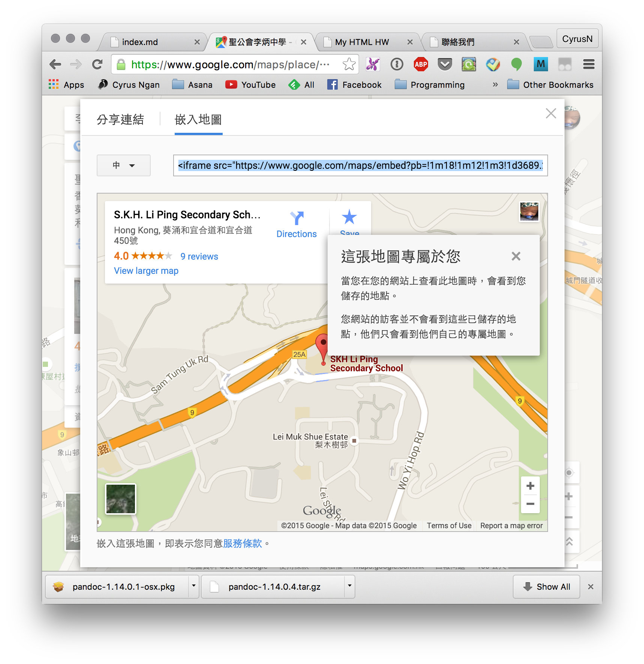This screenshot has width=644, height=664.
Task: Open a new tab with the blank tab button
Action: click(x=541, y=42)
